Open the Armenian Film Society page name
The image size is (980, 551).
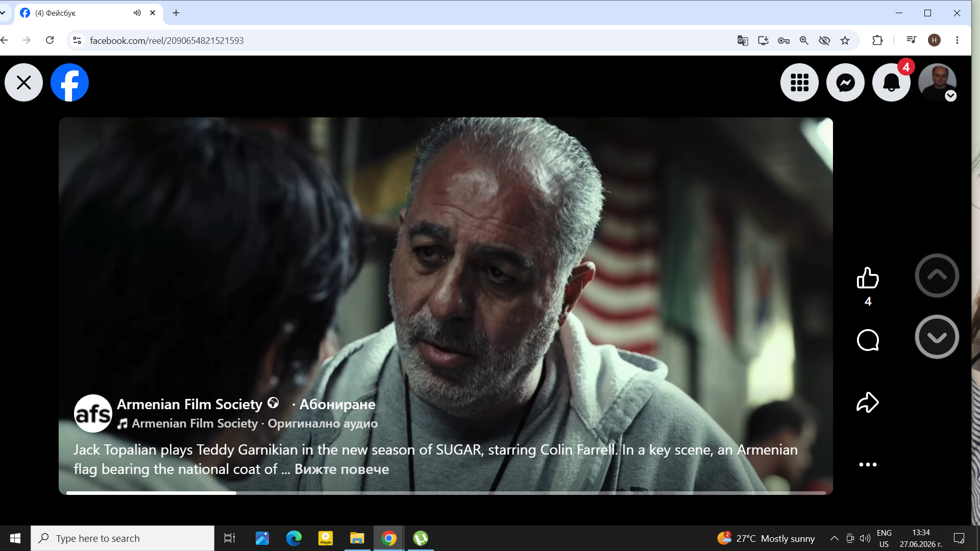(x=189, y=404)
